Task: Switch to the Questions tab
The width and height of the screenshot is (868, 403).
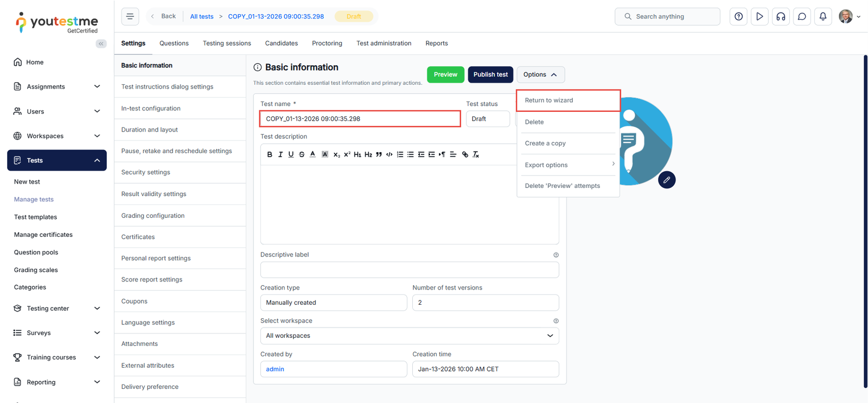Action: click(x=174, y=43)
